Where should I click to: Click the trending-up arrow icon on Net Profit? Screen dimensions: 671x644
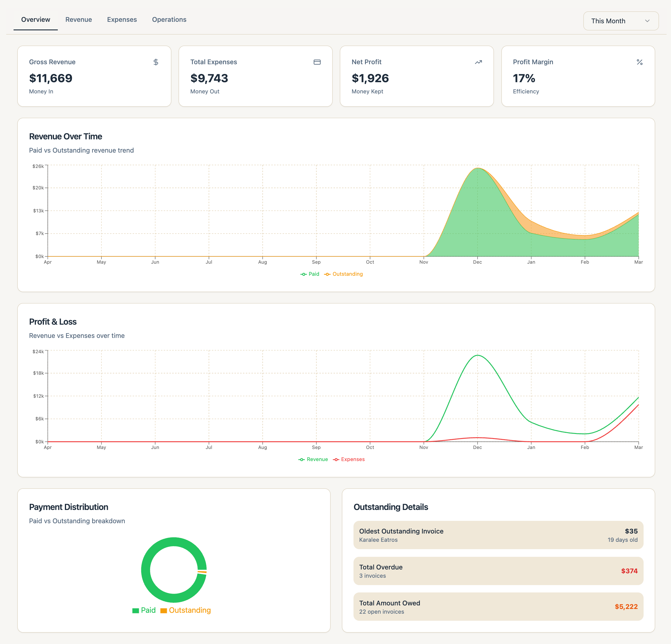click(478, 62)
